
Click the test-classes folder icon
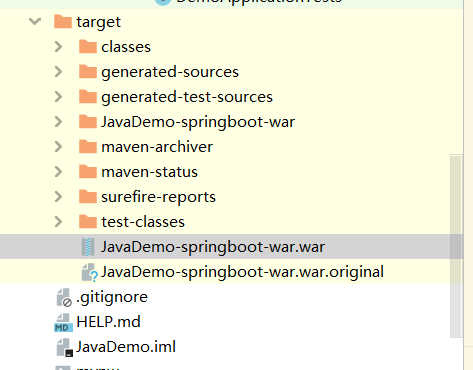point(88,221)
